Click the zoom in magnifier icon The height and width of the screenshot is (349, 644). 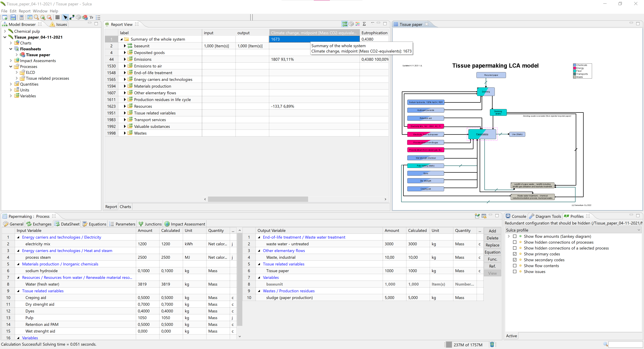(x=43, y=17)
